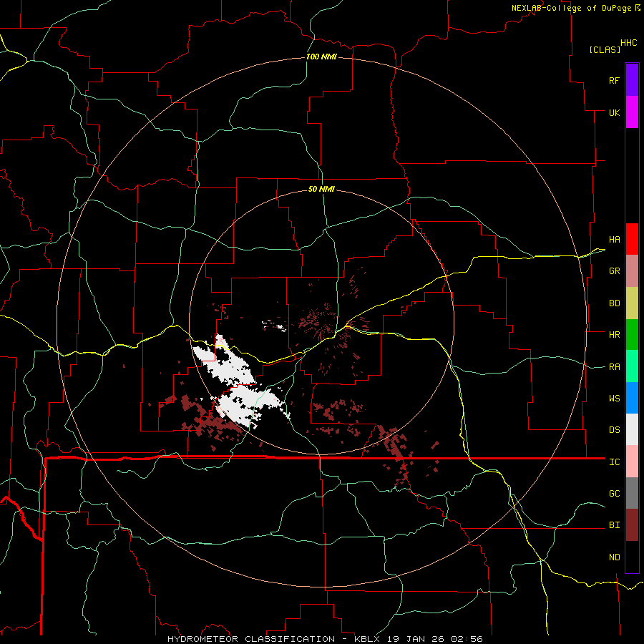Click the GR legend label

click(614, 271)
